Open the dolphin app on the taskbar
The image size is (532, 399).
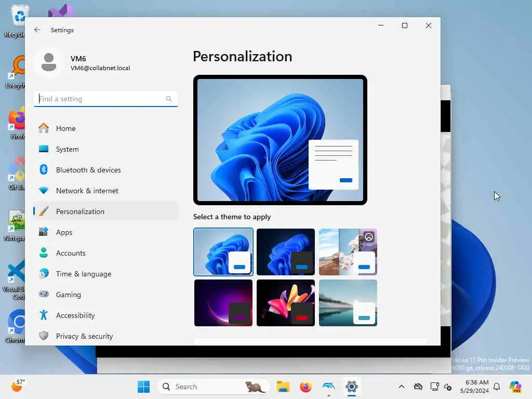click(328, 387)
